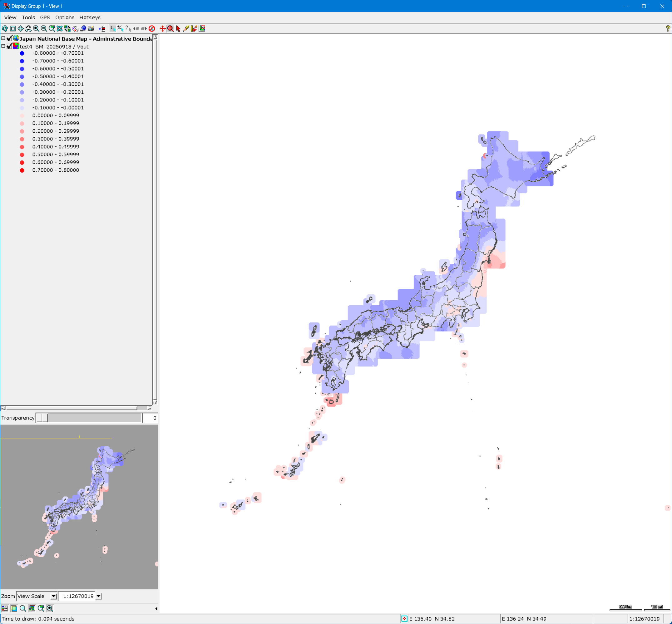Click the binoculars icon in top toolbar
This screenshot has width=672, height=624.
[28, 29]
